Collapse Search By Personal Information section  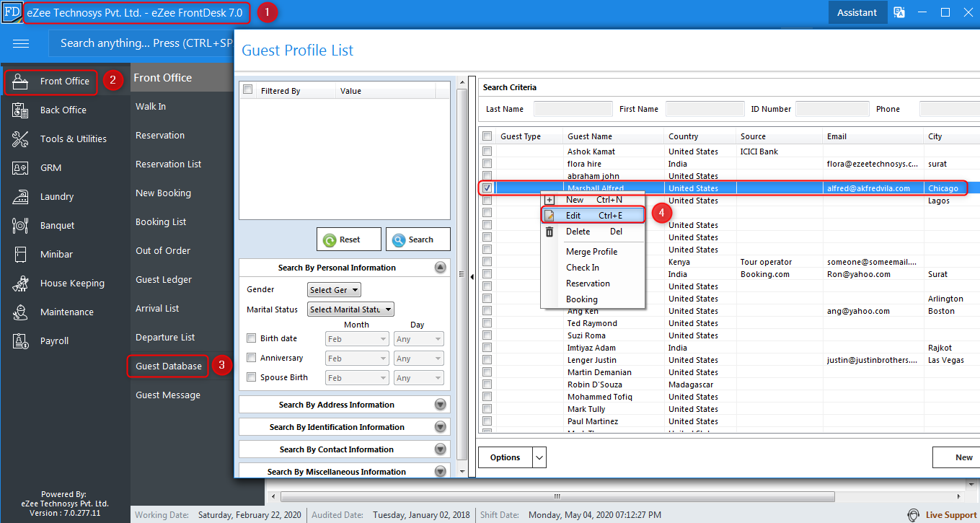click(x=441, y=268)
